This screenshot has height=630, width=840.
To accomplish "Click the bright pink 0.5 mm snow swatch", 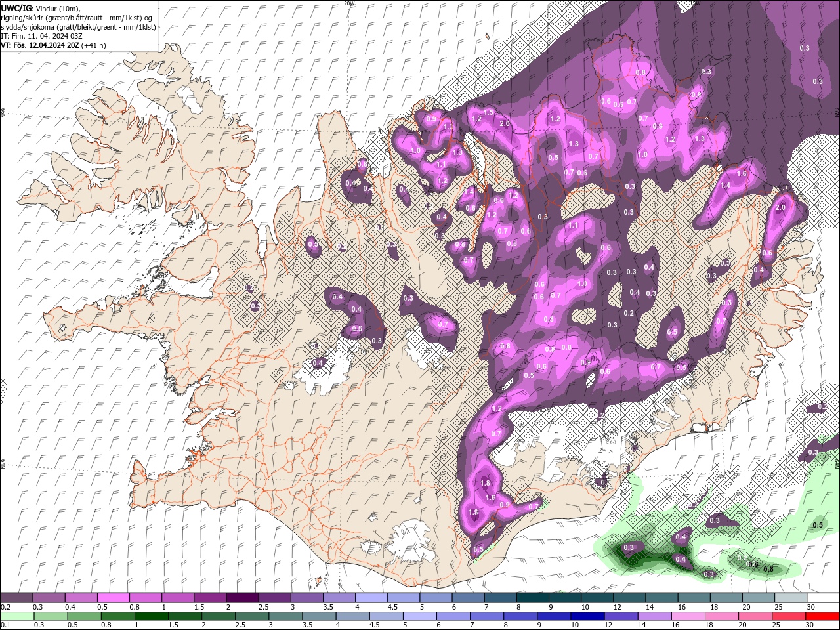I will [x=114, y=598].
